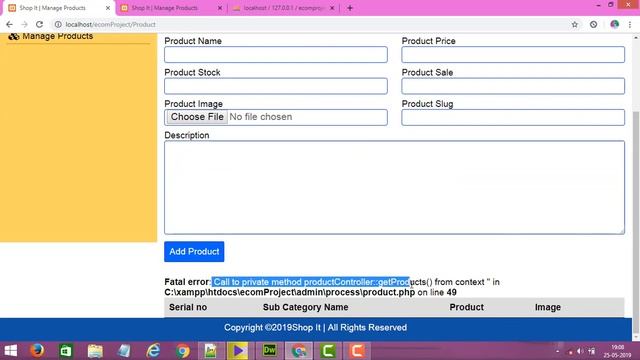Open the orange Camtasia recorder taskbar icon
Screen dimensions: 640x360
(357, 351)
